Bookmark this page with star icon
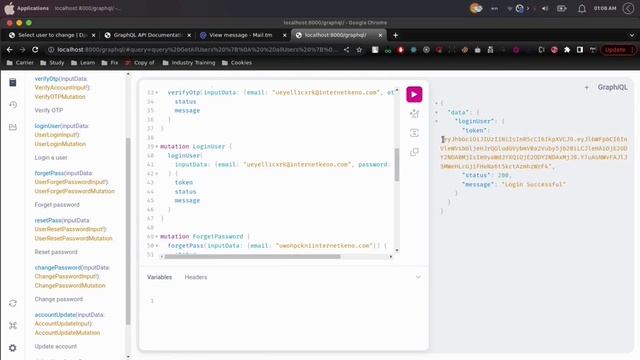The height and width of the screenshot is (360, 640). (x=359, y=49)
